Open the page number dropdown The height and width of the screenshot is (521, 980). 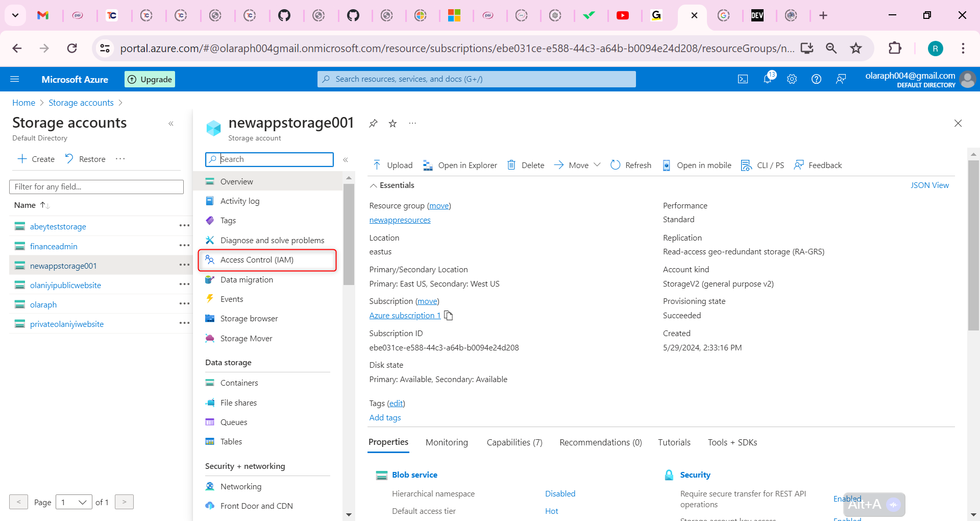(x=74, y=502)
